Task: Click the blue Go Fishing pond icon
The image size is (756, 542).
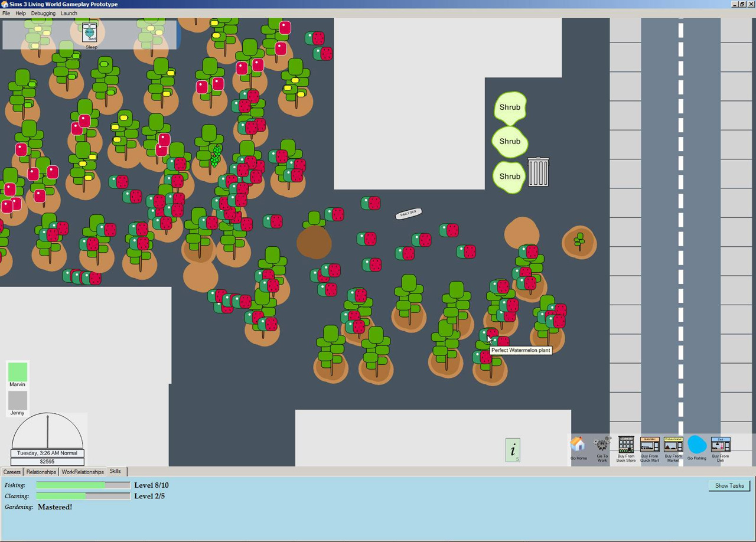Action: [x=697, y=445]
